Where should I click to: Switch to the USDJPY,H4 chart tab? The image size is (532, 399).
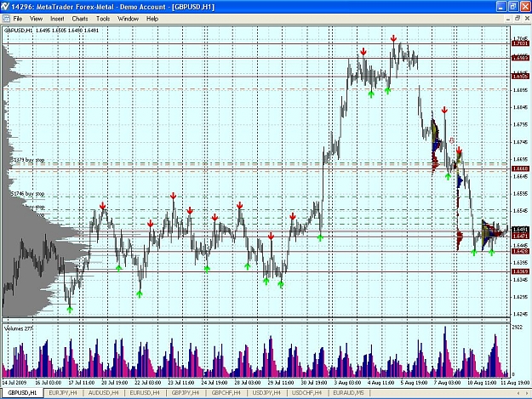[x=266, y=393]
